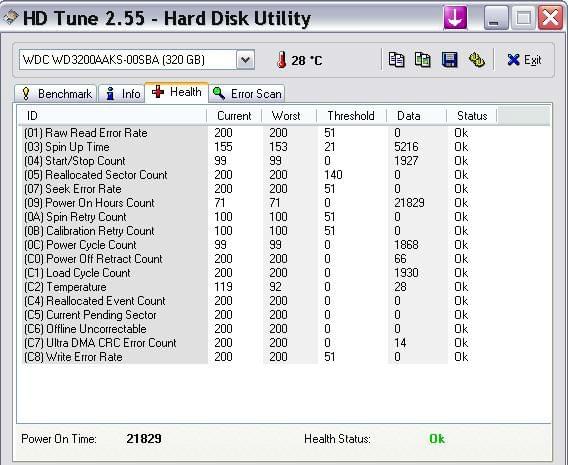
Task: Sort by the Current column header
Action: [x=234, y=116]
